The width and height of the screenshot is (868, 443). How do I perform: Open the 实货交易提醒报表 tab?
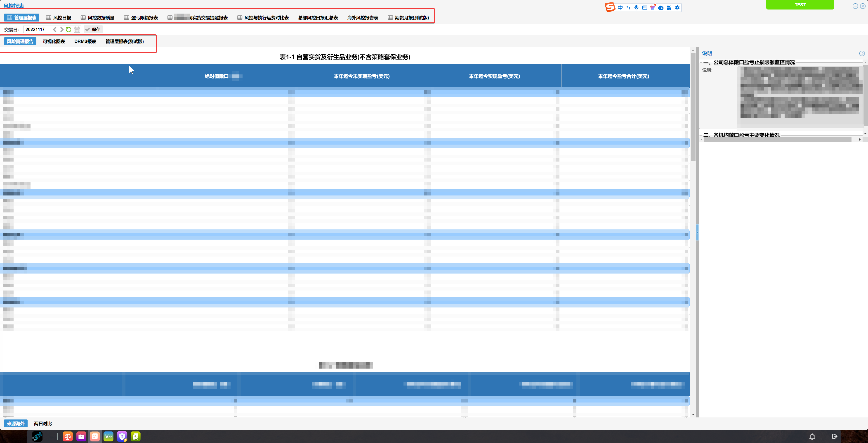tap(198, 18)
